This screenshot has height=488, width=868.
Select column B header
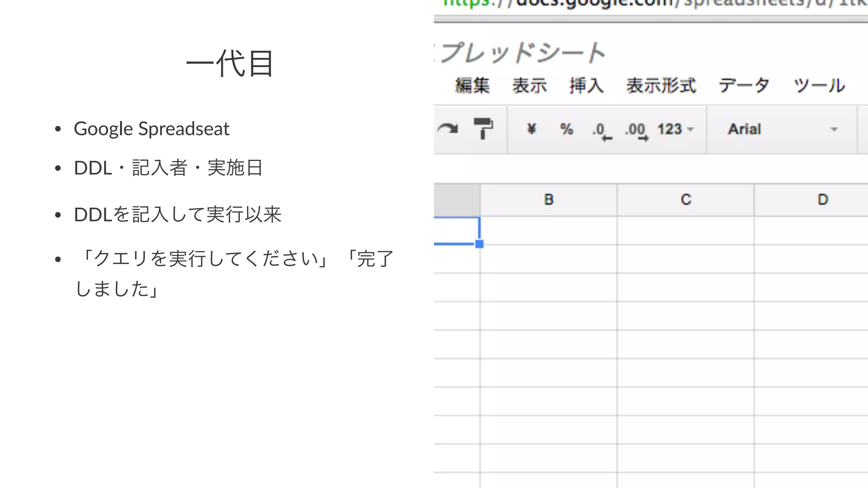click(x=549, y=200)
